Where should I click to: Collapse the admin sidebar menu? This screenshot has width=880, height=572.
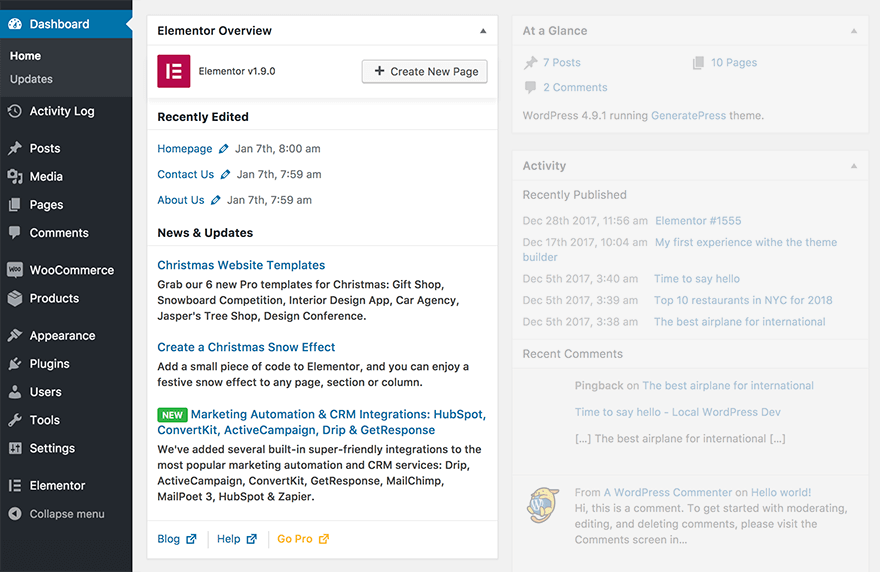click(x=66, y=514)
